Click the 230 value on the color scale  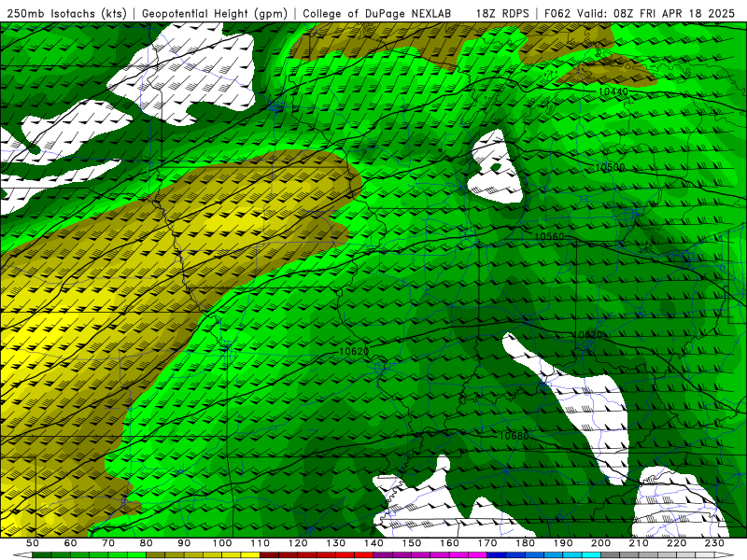click(715, 543)
